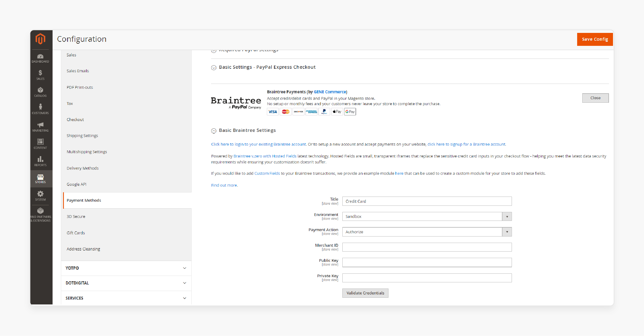This screenshot has width=644, height=336.
Task: Click the Mastercard icon
Action: point(285,112)
